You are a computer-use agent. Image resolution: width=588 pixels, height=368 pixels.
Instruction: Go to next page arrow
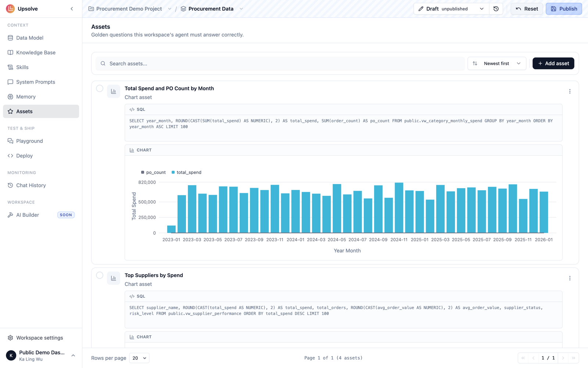pos(563,358)
